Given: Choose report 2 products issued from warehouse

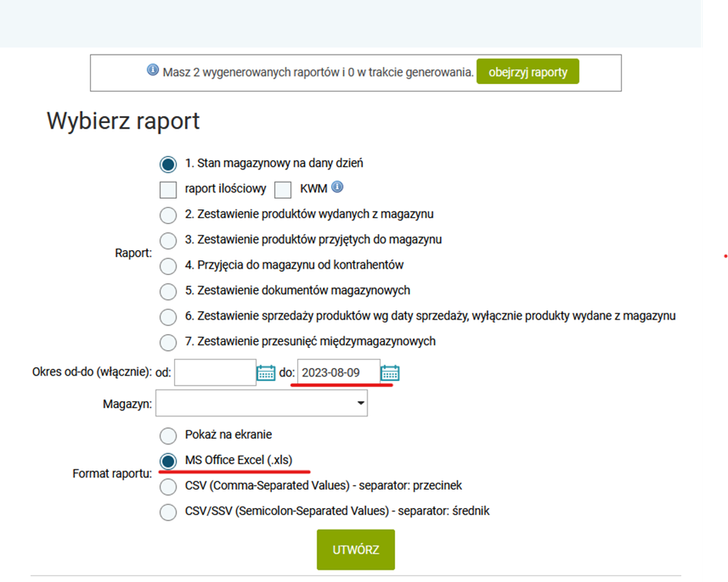Looking at the screenshot, I should 168,216.
